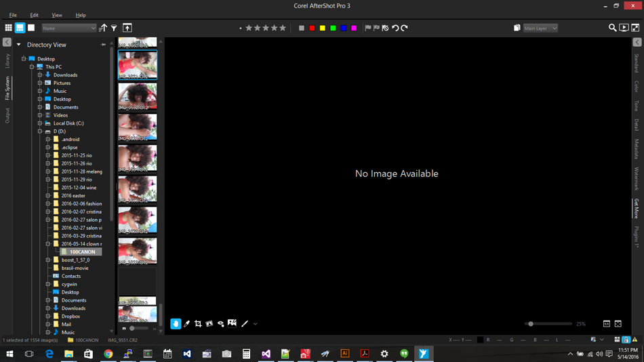Clear the flag from image
The height and width of the screenshot is (362, 644).
coord(385,28)
